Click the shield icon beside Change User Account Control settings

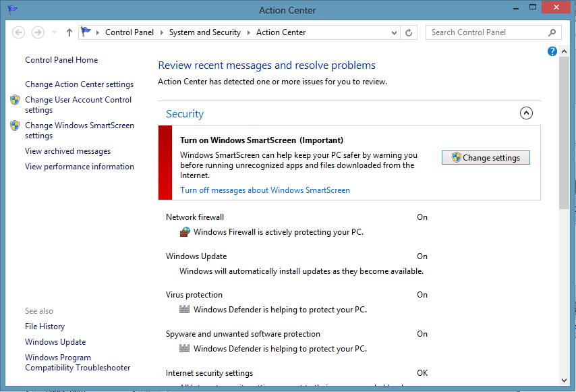(x=15, y=99)
